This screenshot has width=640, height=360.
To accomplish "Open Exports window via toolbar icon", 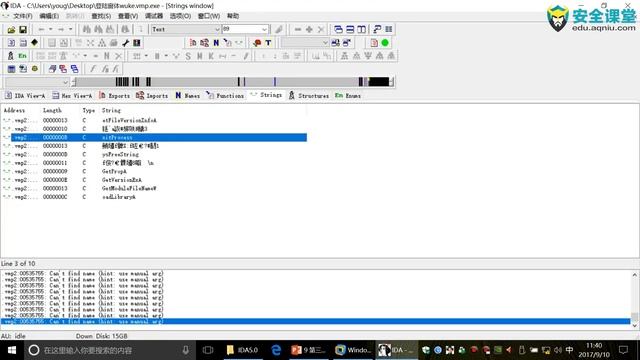I will click(193, 42).
